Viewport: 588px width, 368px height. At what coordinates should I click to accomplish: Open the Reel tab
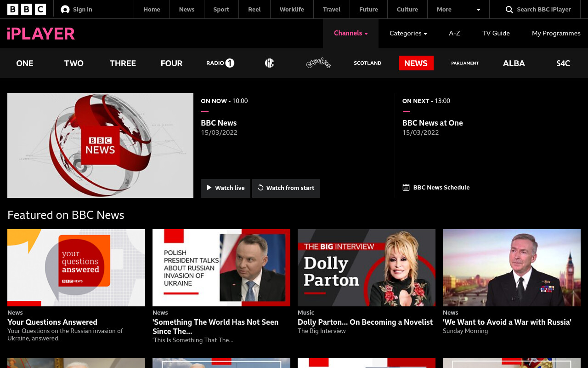point(254,9)
